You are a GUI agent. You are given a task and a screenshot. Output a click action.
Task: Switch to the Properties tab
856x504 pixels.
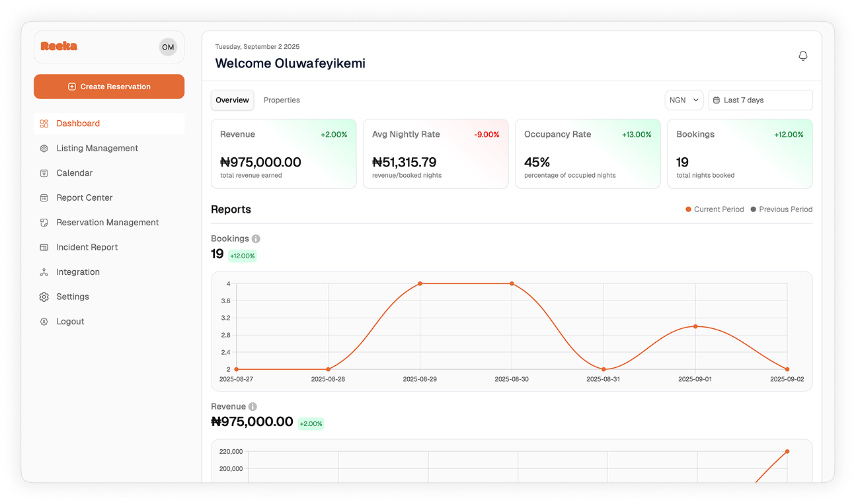(x=282, y=100)
